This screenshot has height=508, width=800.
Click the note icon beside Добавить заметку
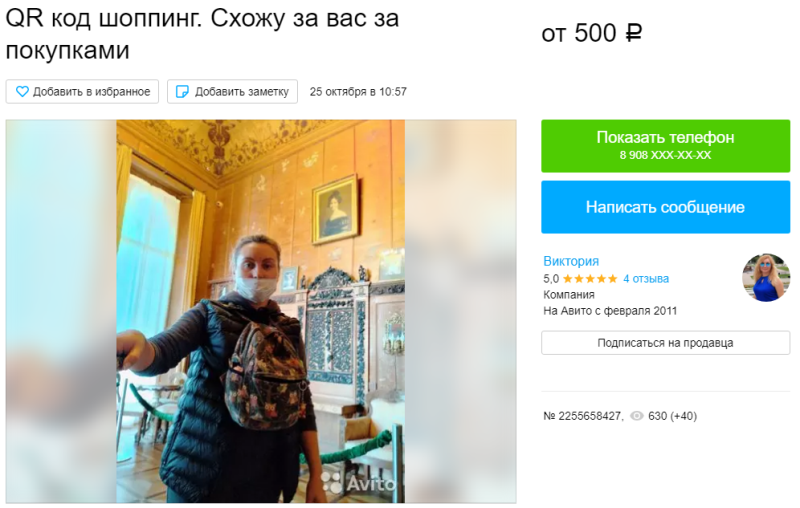point(182,92)
